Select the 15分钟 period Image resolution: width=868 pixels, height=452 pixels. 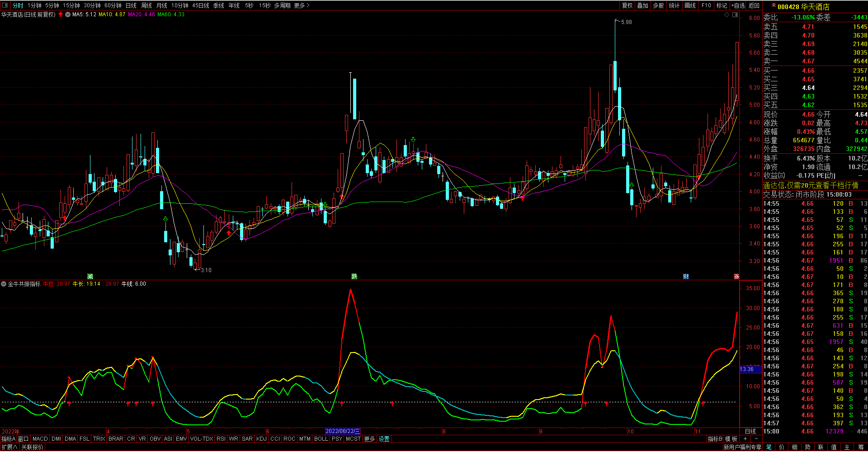pyautogui.click(x=71, y=5)
